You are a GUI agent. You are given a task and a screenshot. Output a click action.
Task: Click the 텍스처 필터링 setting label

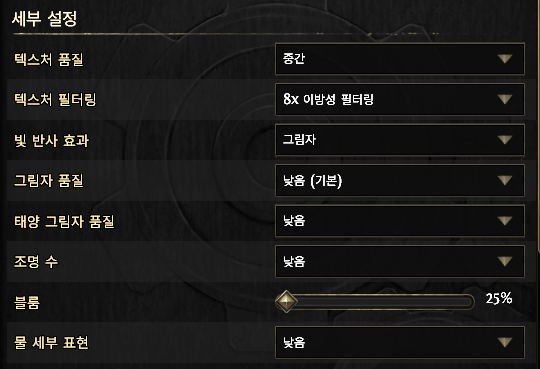[x=55, y=100]
